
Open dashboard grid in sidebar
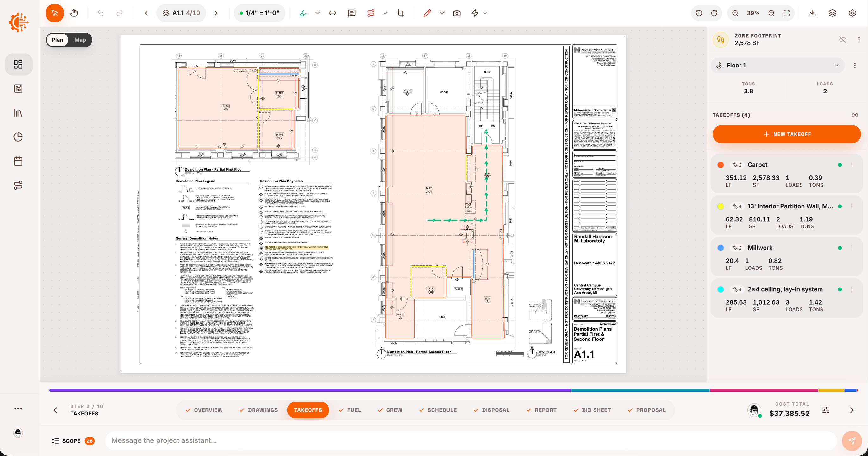(x=18, y=64)
